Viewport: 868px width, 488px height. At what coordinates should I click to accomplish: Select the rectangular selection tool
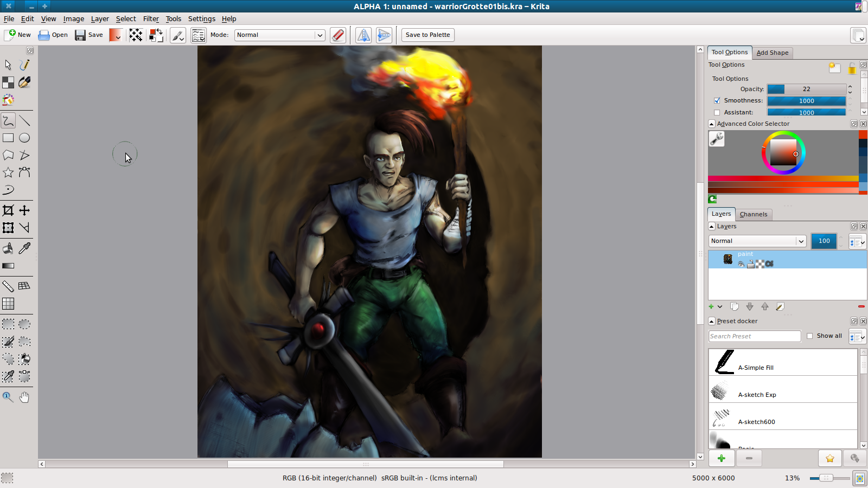pos(8,324)
